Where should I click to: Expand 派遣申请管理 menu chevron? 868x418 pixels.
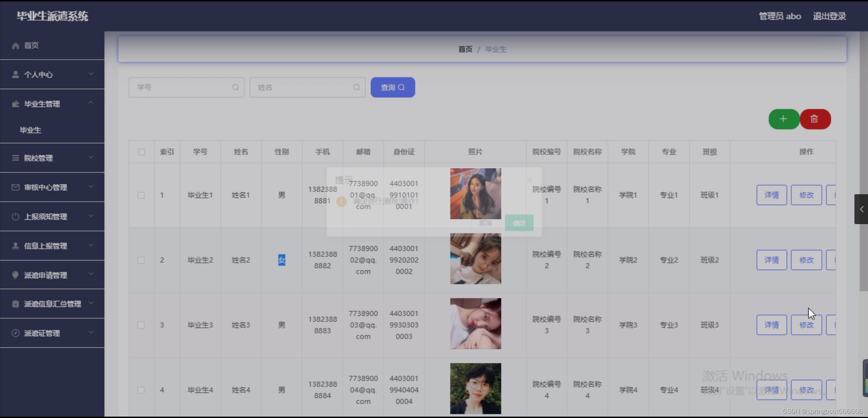pos(91,274)
